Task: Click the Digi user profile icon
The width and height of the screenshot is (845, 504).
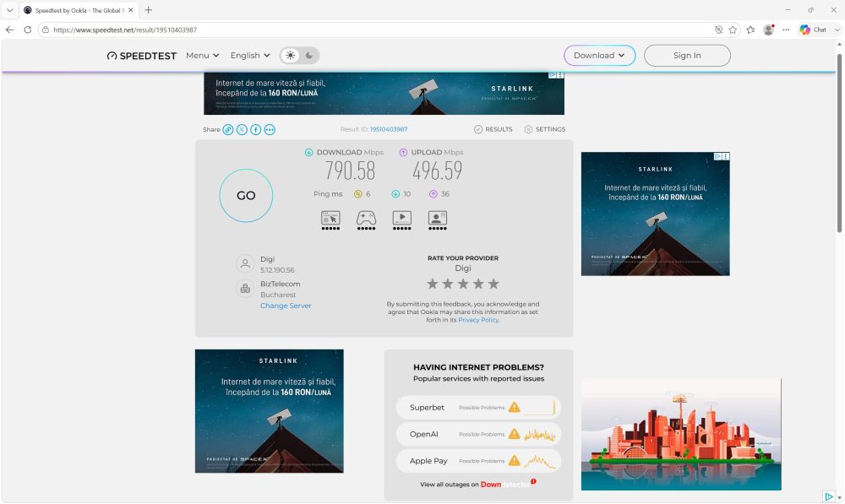Action: (245, 264)
